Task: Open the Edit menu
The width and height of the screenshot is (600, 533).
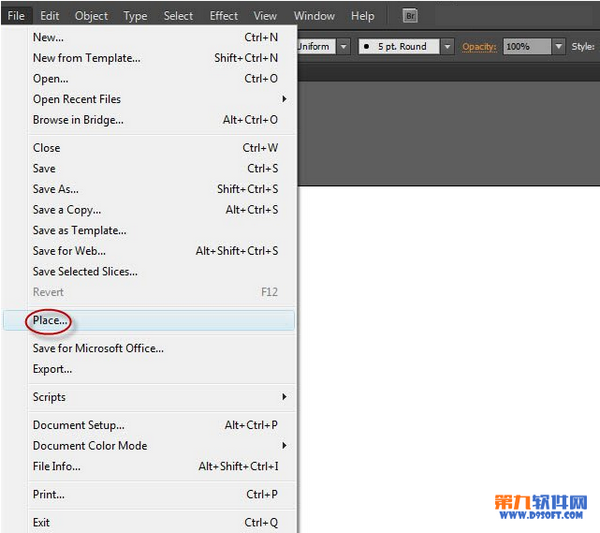Action: [49, 16]
